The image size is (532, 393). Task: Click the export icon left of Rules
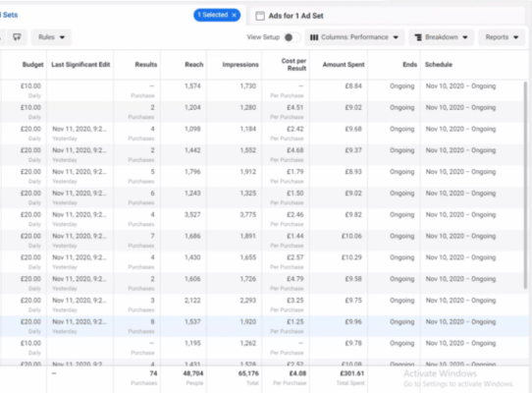click(x=17, y=37)
